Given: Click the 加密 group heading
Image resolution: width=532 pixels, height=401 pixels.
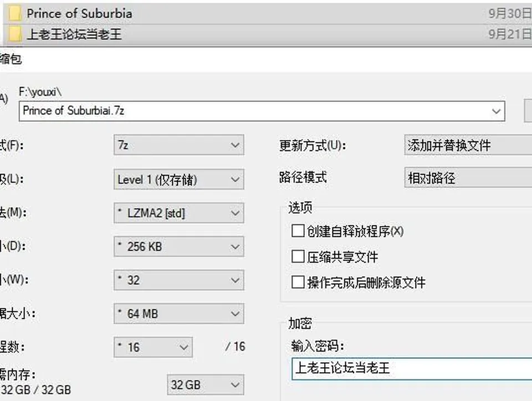Looking at the screenshot, I should 300,323.
